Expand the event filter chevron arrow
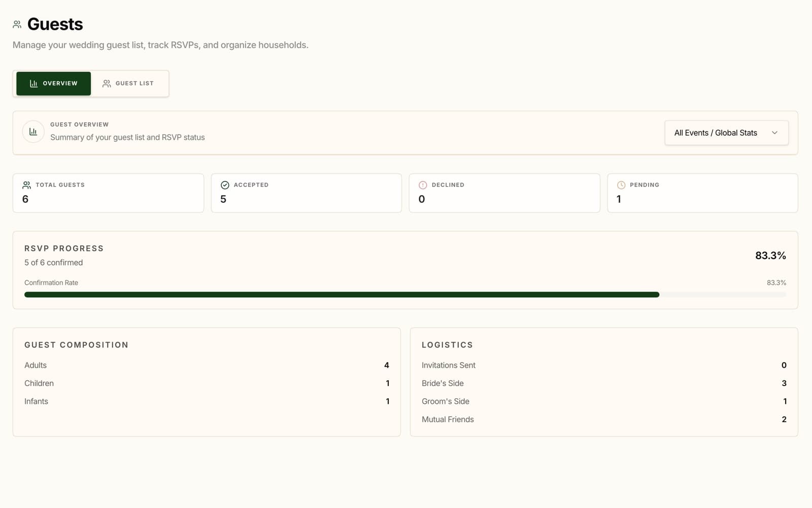The width and height of the screenshot is (812, 508). (774, 133)
